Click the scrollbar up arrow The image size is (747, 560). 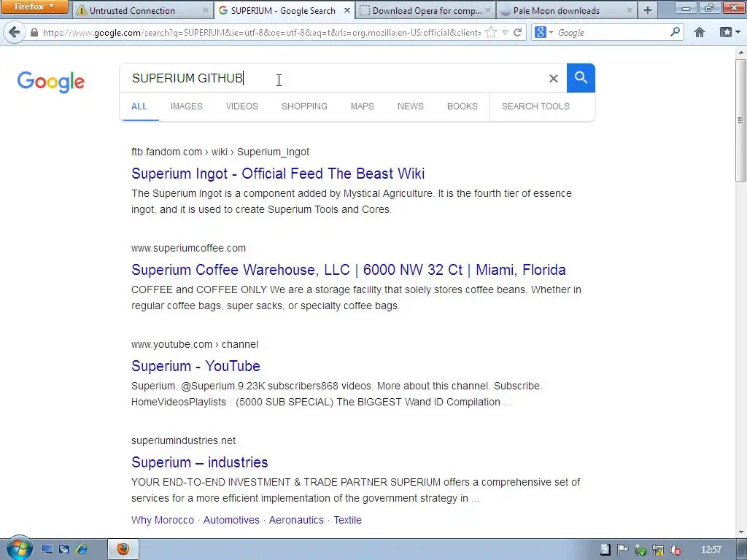pyautogui.click(x=740, y=52)
